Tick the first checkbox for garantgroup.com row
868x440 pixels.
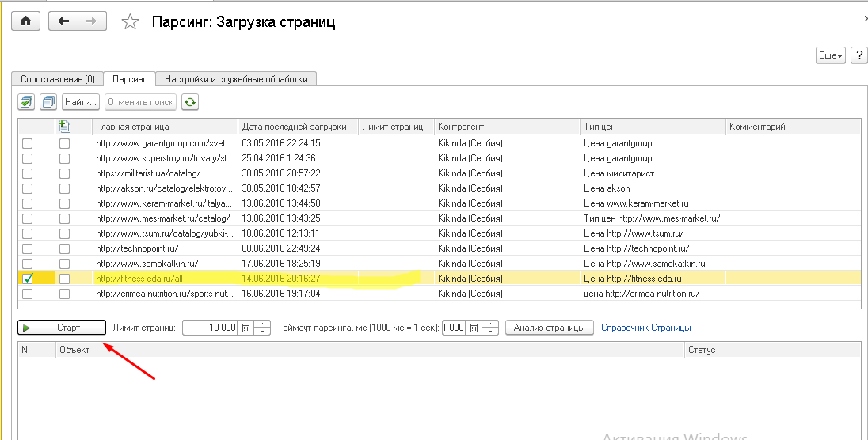coord(28,143)
